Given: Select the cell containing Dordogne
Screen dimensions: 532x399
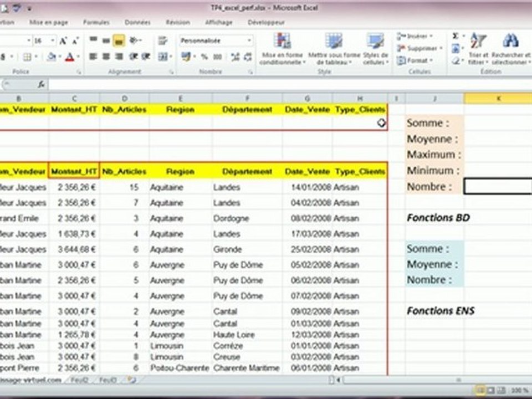Looking at the screenshot, I should pyautogui.click(x=247, y=218).
